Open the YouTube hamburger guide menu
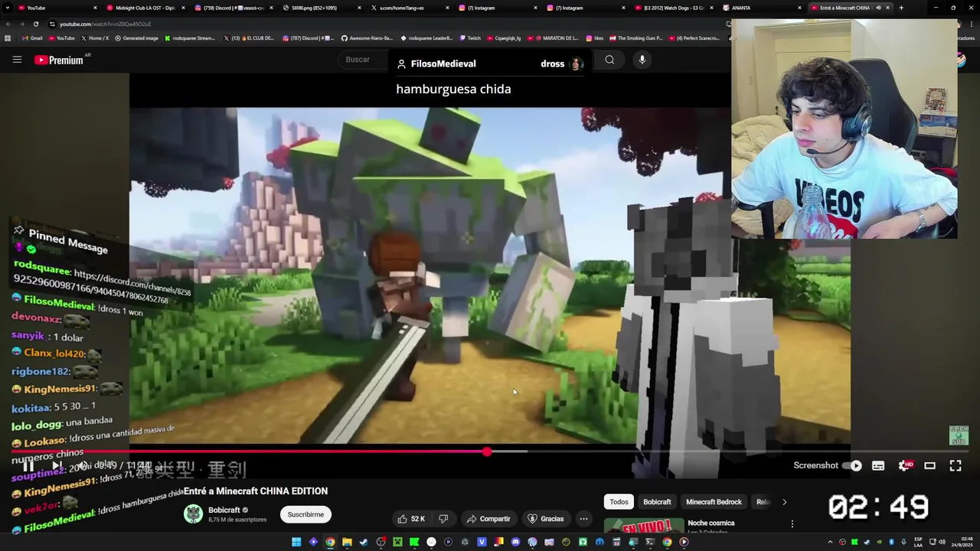Viewport: 980px width, 551px height. (17, 60)
